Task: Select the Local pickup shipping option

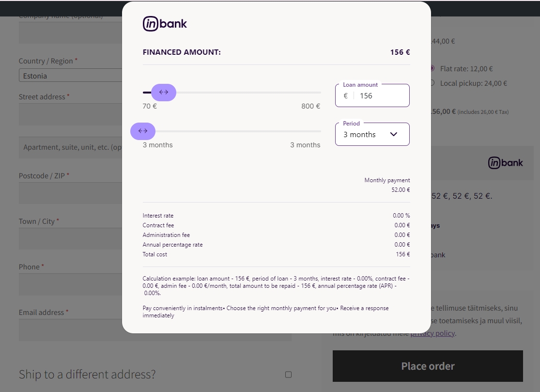Action: point(432,83)
